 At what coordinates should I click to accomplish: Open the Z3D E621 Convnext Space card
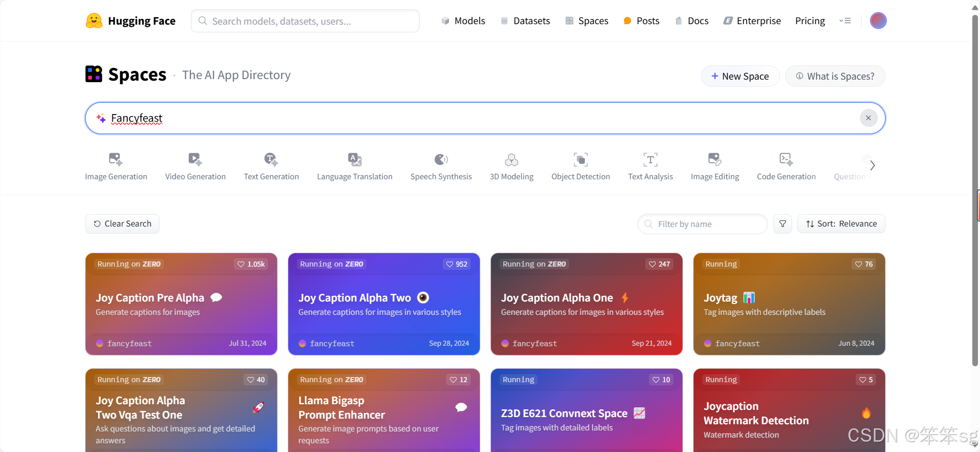pyautogui.click(x=586, y=410)
